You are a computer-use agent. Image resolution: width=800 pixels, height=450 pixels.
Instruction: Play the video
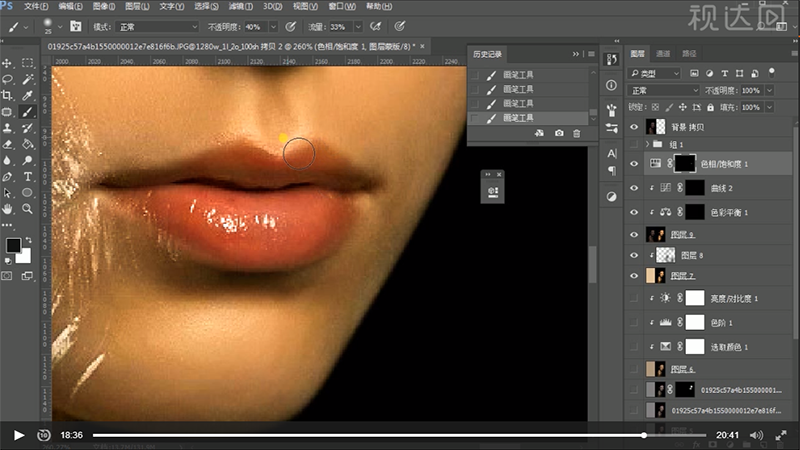point(19,435)
